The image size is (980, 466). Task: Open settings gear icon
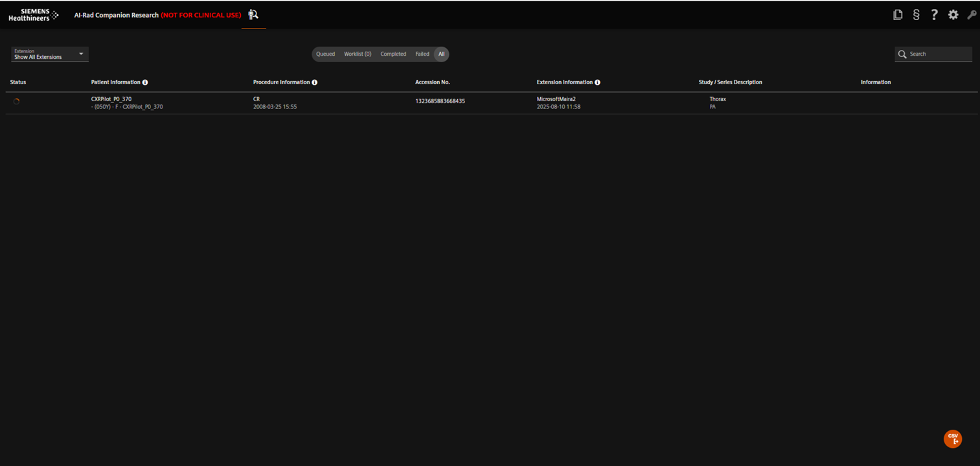953,14
